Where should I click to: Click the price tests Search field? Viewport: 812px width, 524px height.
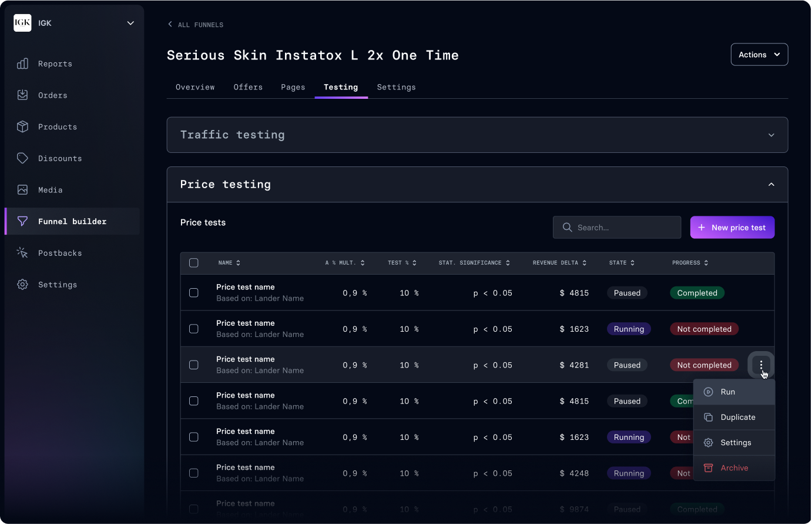pos(617,228)
